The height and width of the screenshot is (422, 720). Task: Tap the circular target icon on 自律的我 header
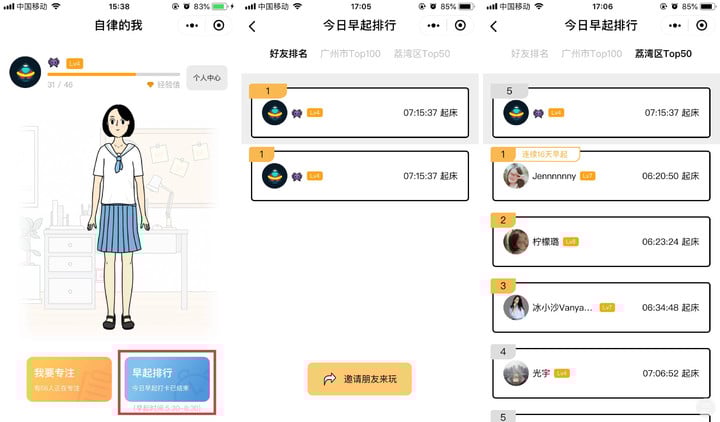(219, 25)
